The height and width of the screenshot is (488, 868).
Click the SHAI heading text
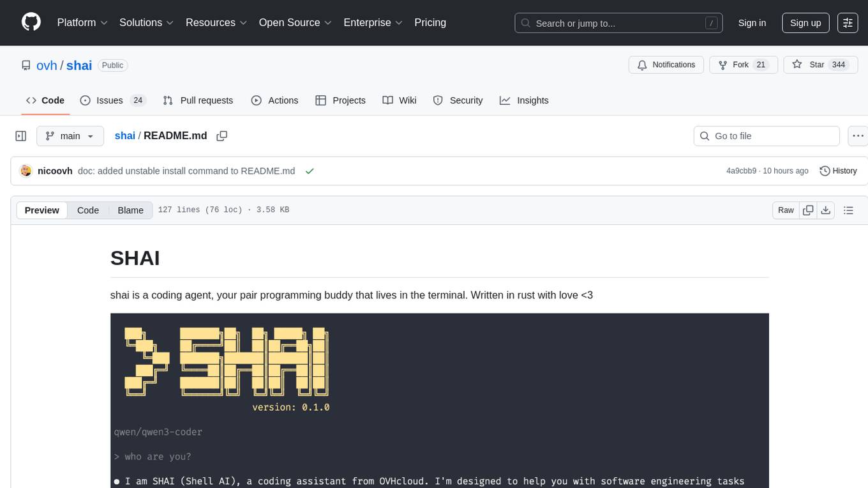135,258
